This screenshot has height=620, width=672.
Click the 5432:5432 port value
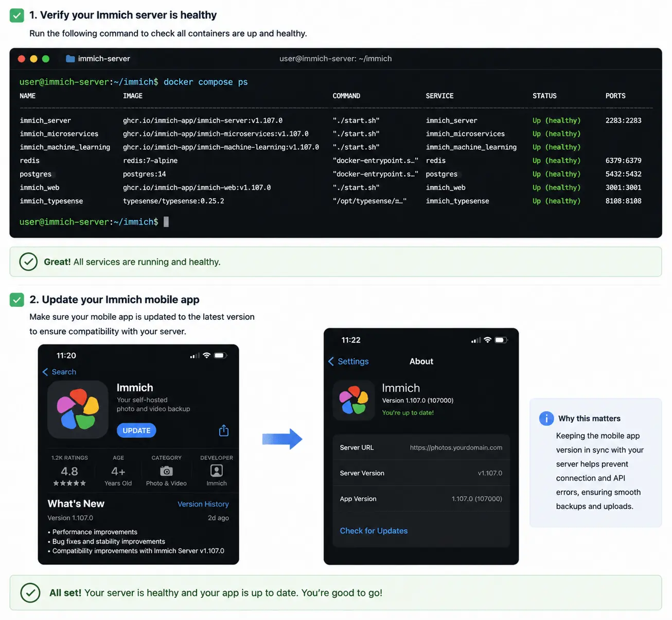624,174
